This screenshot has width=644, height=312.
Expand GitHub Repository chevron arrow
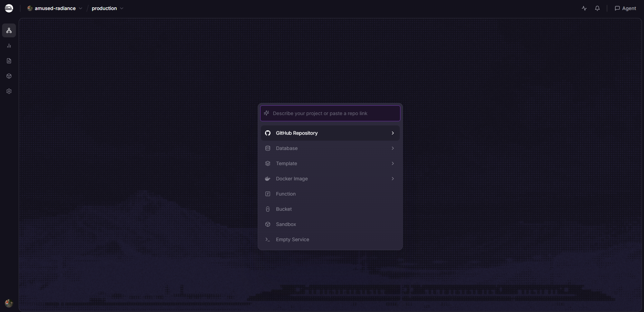[x=393, y=133]
